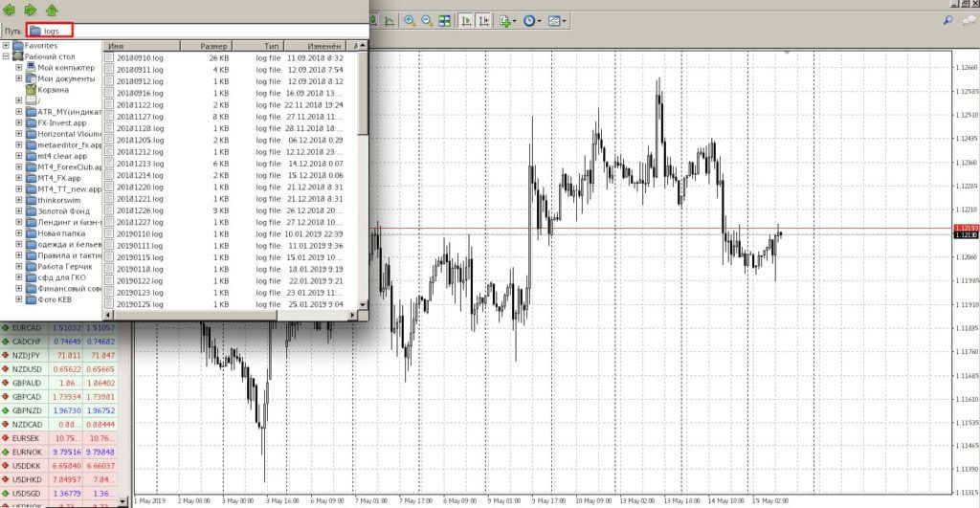Zoom out of the chart
This screenshot has width=980, height=508.
pyautogui.click(x=427, y=20)
